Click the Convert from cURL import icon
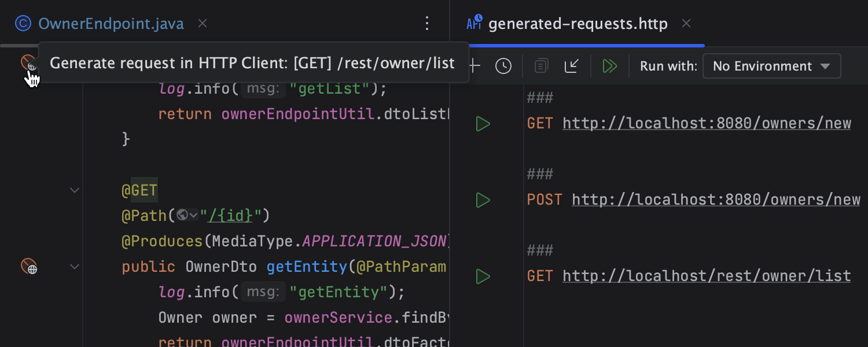868x347 pixels. tap(572, 66)
